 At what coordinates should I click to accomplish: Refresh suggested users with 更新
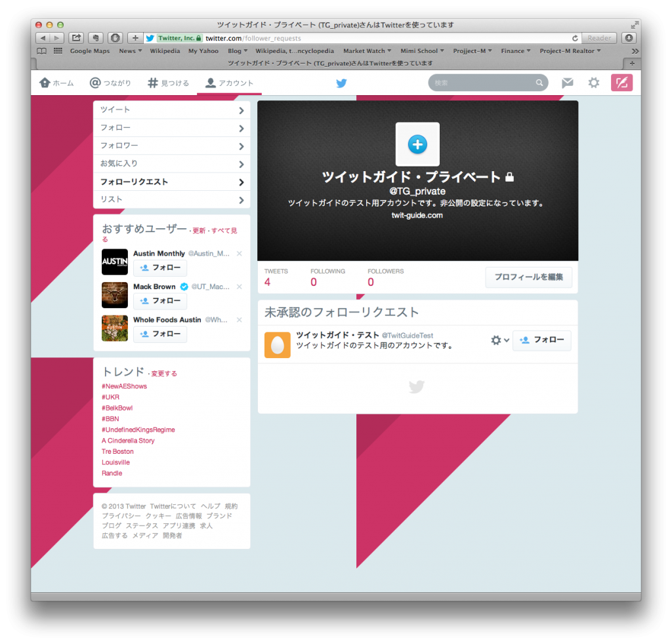199,231
